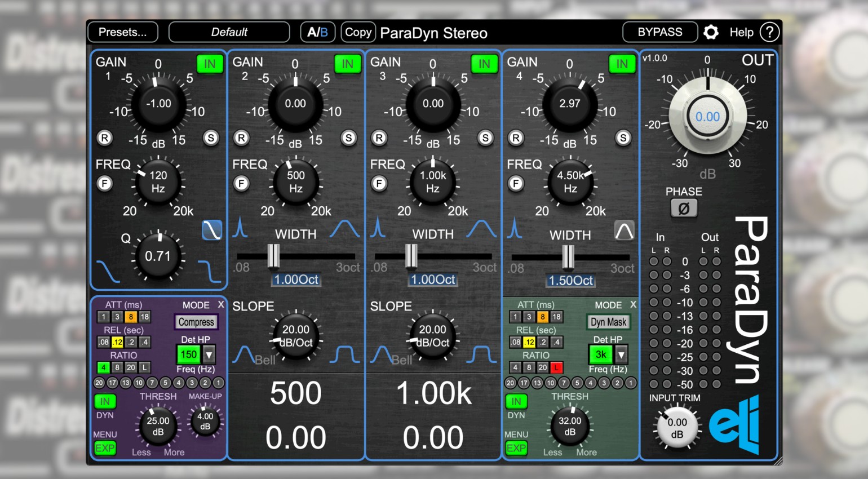The width and height of the screenshot is (868, 479).
Task: Click band 3 F frequency button
Action: [x=379, y=183]
